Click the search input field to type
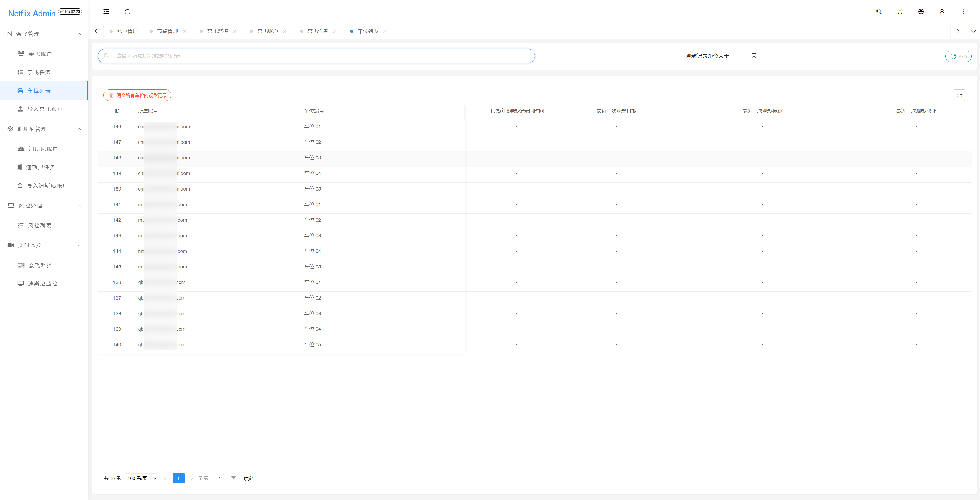 coord(317,56)
